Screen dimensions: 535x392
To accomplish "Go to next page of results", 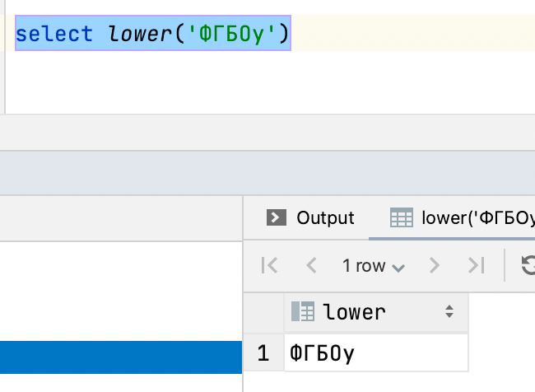I will (434, 265).
